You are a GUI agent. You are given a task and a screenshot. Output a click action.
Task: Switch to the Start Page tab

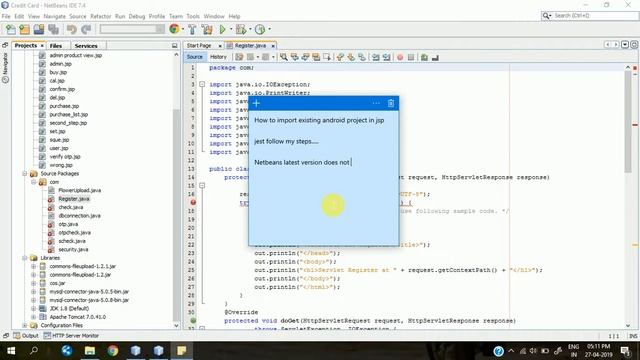click(x=199, y=46)
